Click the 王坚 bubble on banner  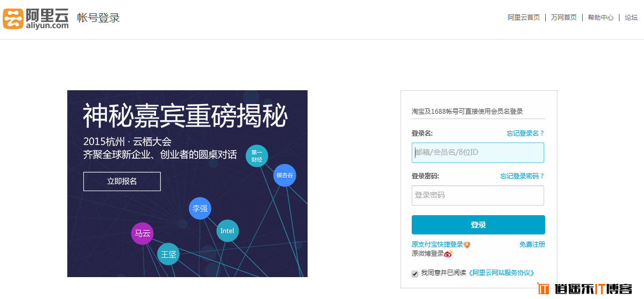tap(169, 255)
